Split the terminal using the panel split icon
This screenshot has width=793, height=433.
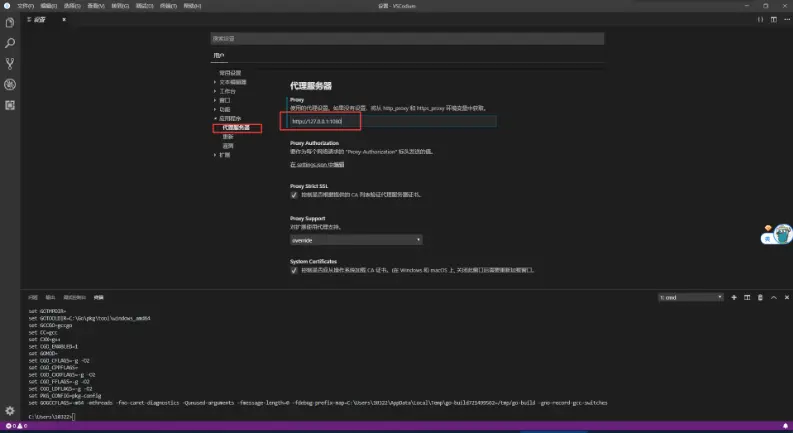[747, 297]
